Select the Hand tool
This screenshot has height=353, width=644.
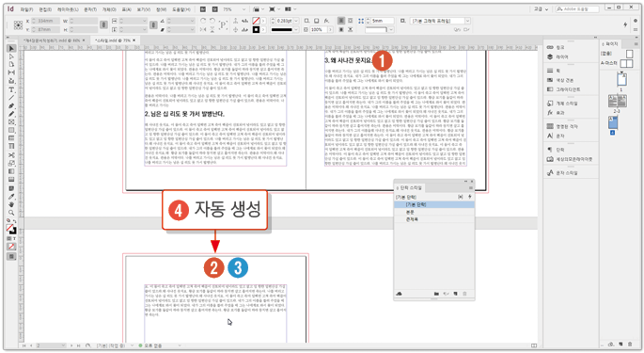click(x=11, y=204)
